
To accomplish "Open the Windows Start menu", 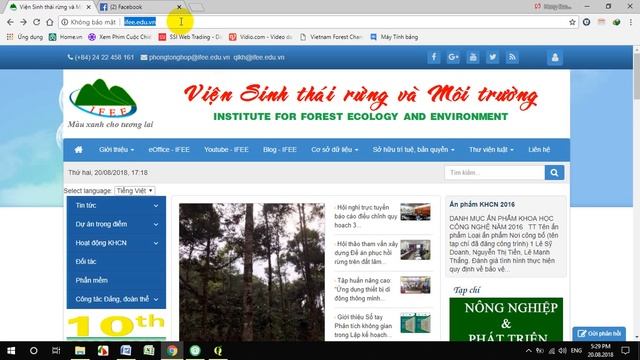I will coord(11,351).
